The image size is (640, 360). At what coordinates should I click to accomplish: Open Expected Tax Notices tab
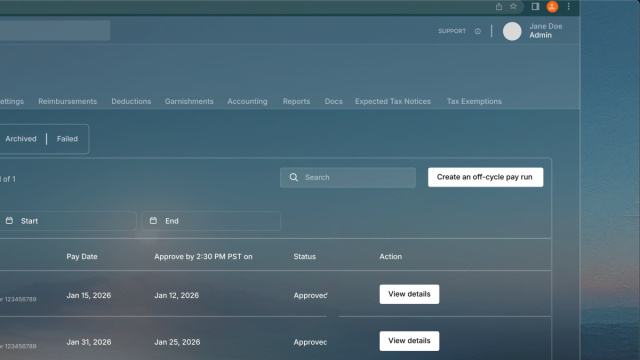tap(393, 101)
